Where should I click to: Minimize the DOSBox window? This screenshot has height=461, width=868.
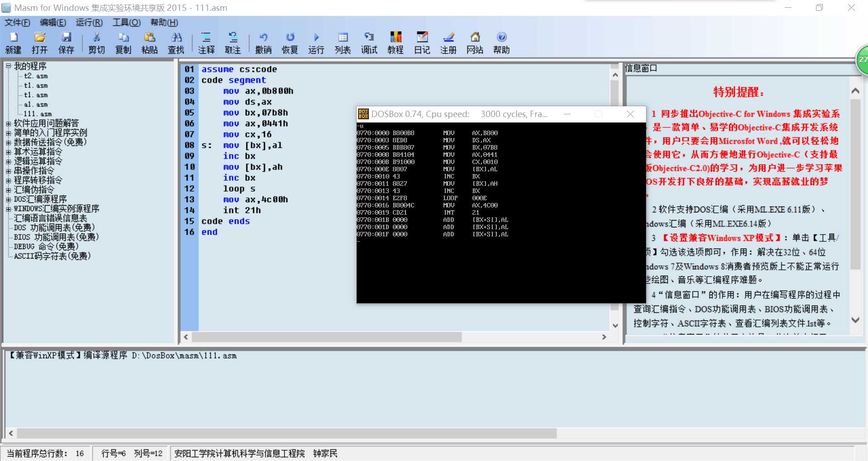click(x=567, y=114)
